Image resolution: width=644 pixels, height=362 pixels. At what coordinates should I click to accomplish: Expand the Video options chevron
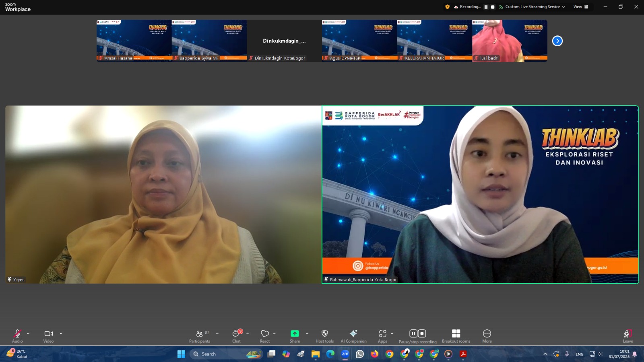coord(61,333)
